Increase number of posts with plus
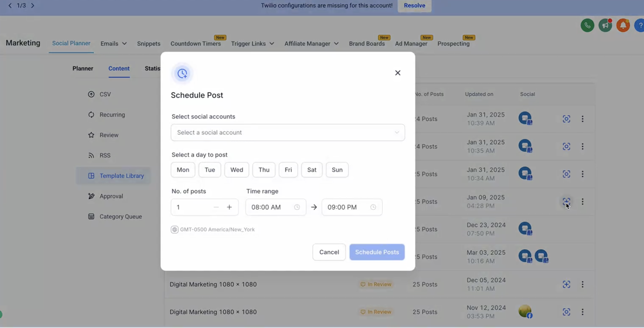 point(229,207)
